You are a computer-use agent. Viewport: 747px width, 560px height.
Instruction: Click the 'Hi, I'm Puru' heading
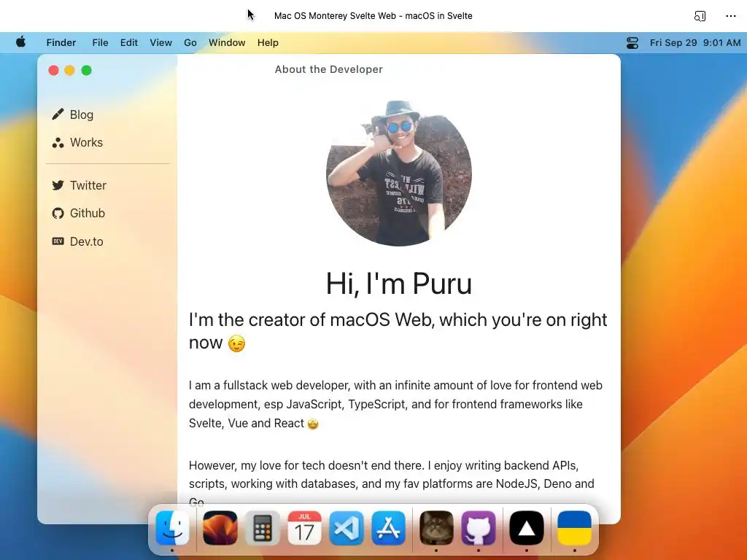point(399,284)
